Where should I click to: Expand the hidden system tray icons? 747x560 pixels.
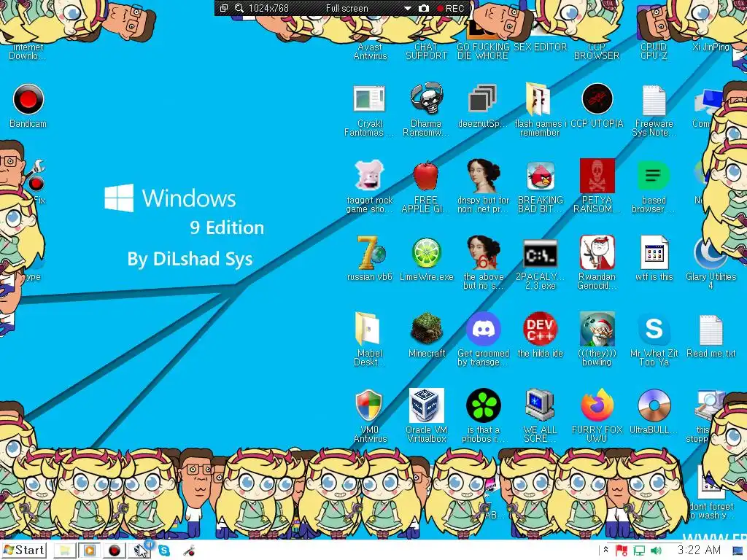[605, 550]
